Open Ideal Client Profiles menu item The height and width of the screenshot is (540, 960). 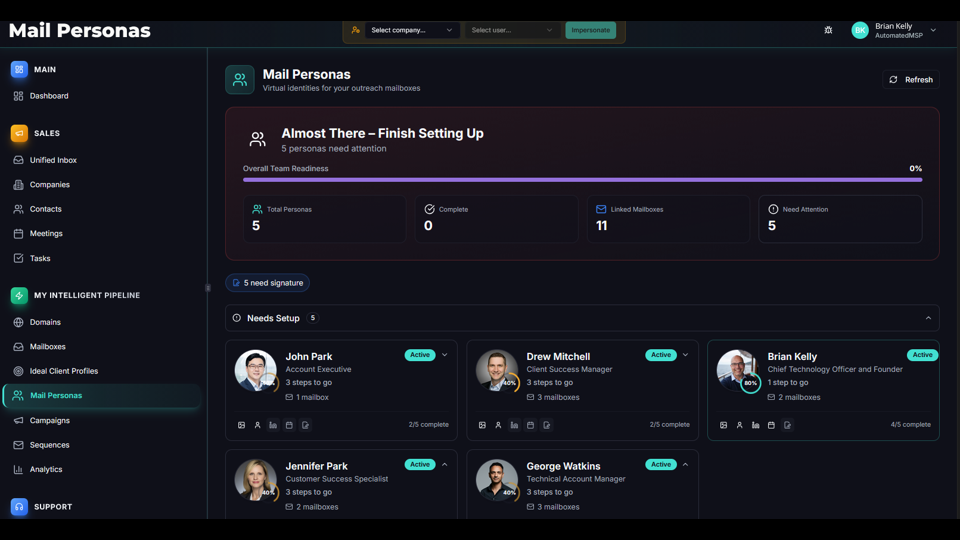click(x=64, y=371)
